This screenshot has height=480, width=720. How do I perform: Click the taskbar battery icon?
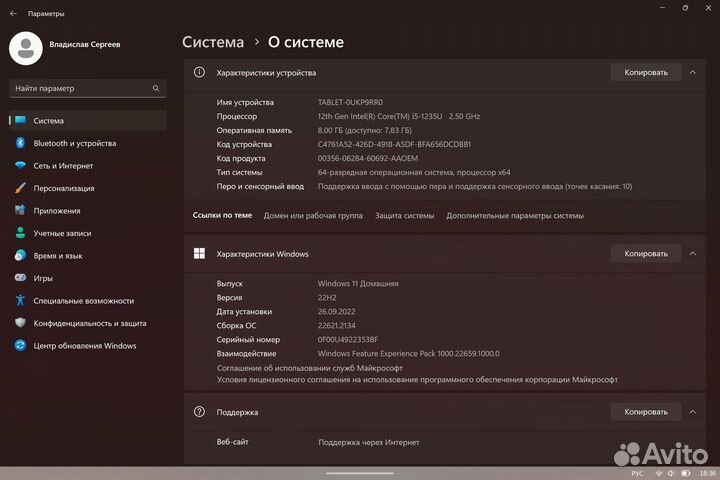(x=686, y=473)
